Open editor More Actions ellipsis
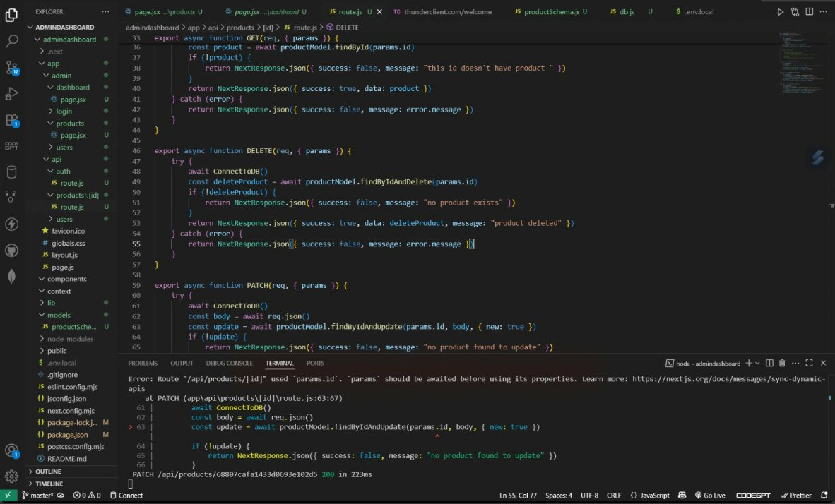The width and height of the screenshot is (835, 504). pos(824,12)
